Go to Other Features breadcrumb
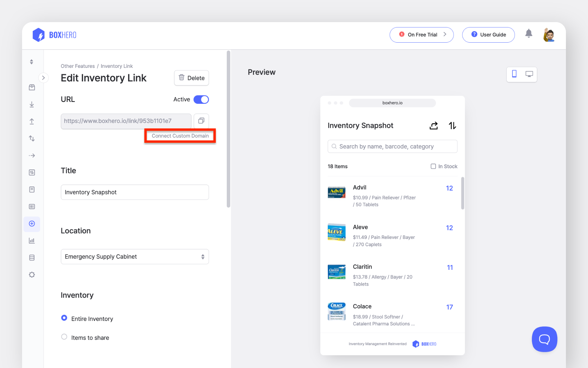This screenshot has height=368, width=588. (x=78, y=66)
